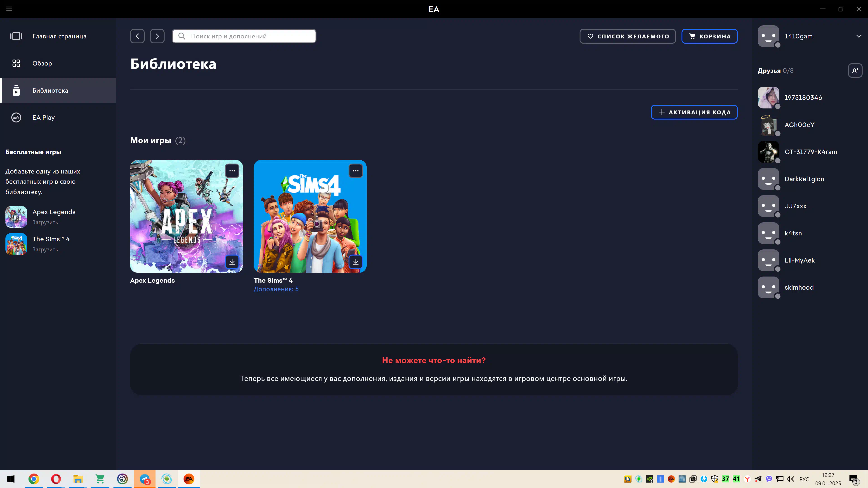Click the add friend icon

pos(855,70)
